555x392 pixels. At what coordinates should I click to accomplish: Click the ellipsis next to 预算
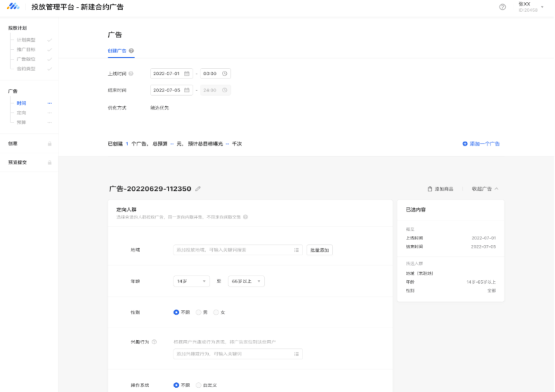tap(49, 123)
